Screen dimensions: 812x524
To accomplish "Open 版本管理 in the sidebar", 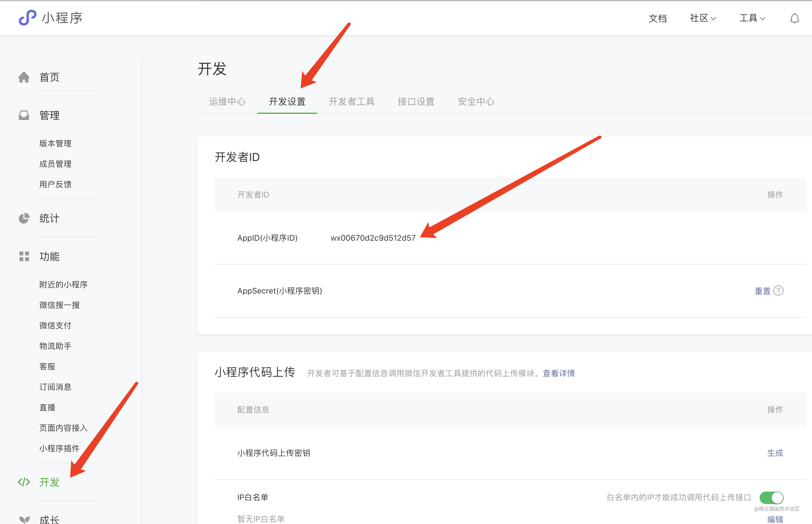I will (x=55, y=143).
